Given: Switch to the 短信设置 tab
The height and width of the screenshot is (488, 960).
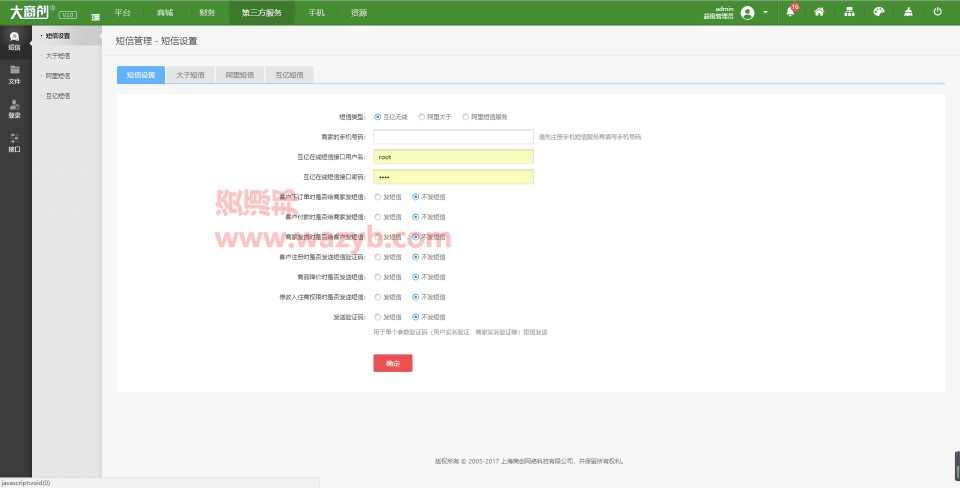Looking at the screenshot, I should tap(141, 75).
